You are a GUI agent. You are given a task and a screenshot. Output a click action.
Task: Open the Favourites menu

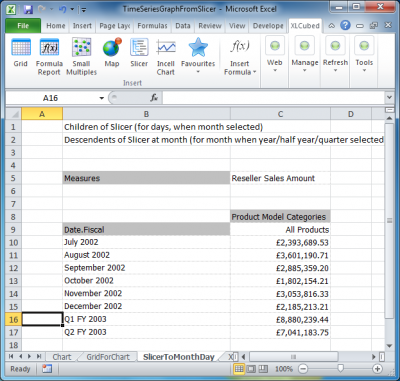tap(198, 56)
